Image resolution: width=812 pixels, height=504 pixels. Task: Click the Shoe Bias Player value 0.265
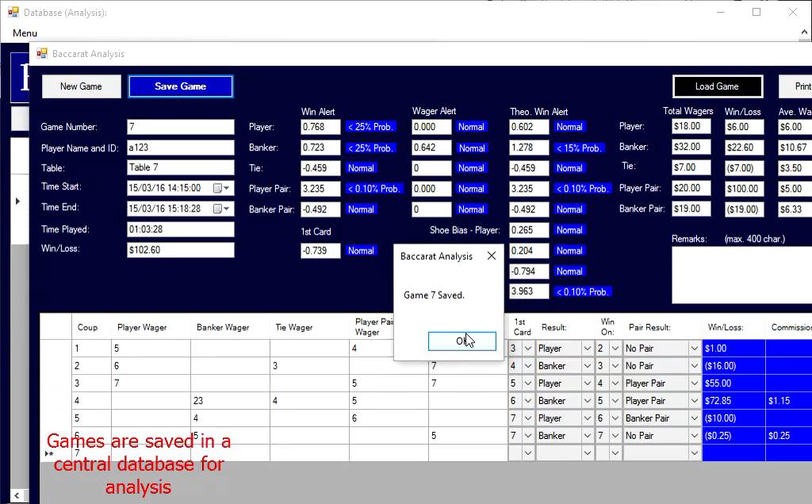(x=529, y=230)
